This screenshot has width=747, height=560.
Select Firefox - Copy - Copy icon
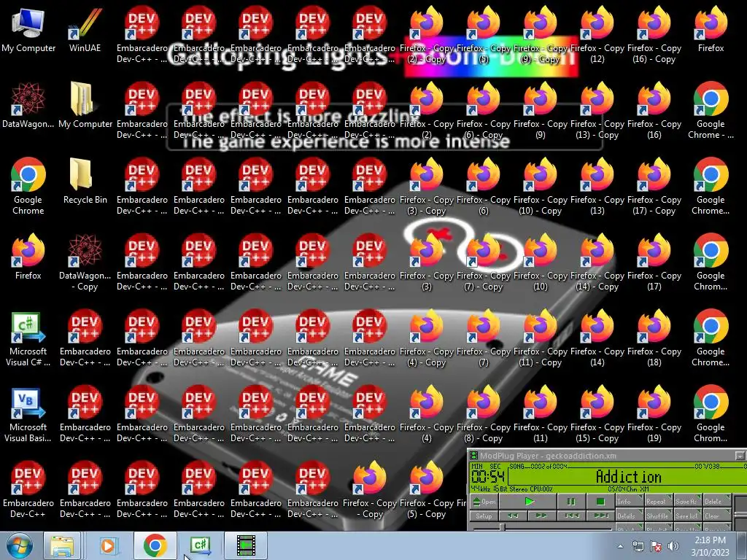click(370, 490)
